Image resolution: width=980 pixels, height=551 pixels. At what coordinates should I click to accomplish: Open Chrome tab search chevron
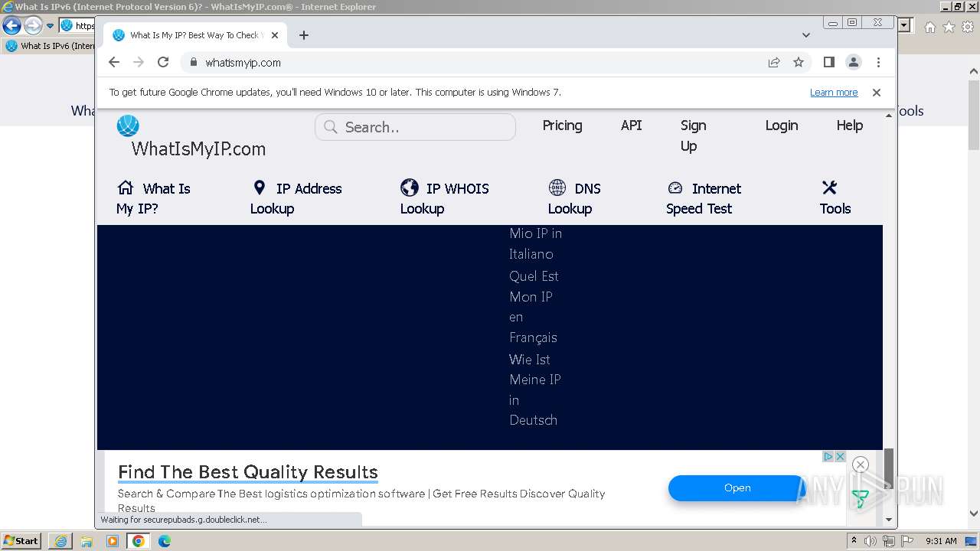806,35
